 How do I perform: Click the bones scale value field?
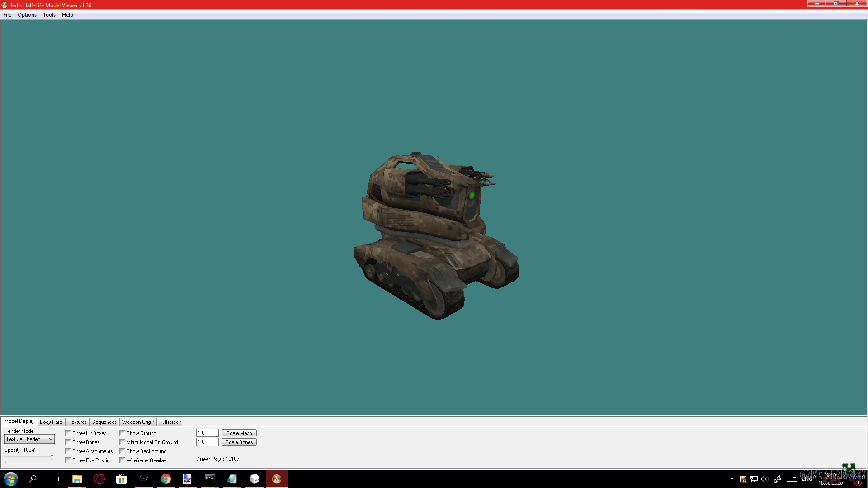click(x=208, y=442)
